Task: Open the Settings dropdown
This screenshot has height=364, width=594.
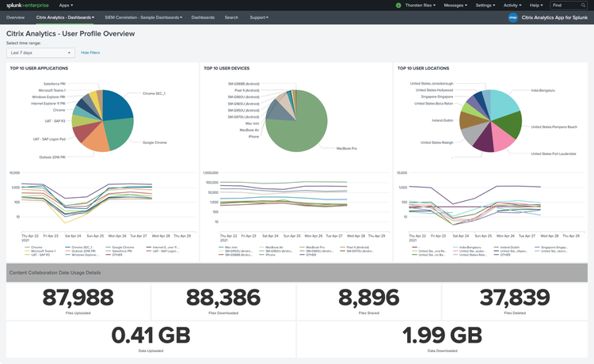Action: pos(485,6)
